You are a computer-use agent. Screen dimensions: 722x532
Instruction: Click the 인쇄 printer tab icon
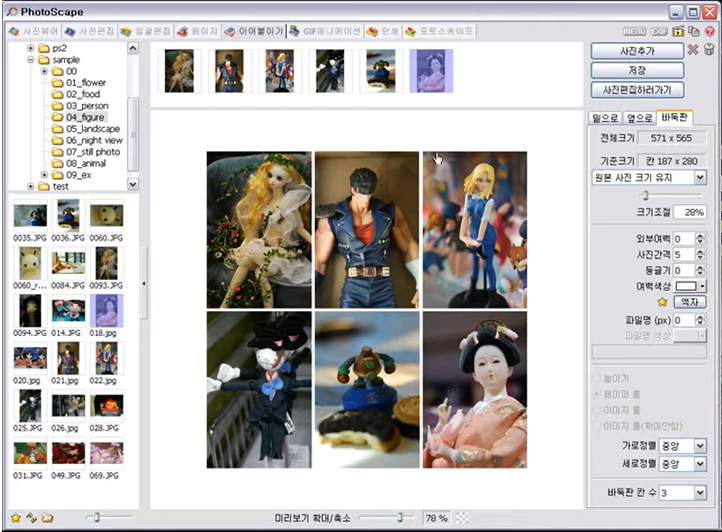372,31
